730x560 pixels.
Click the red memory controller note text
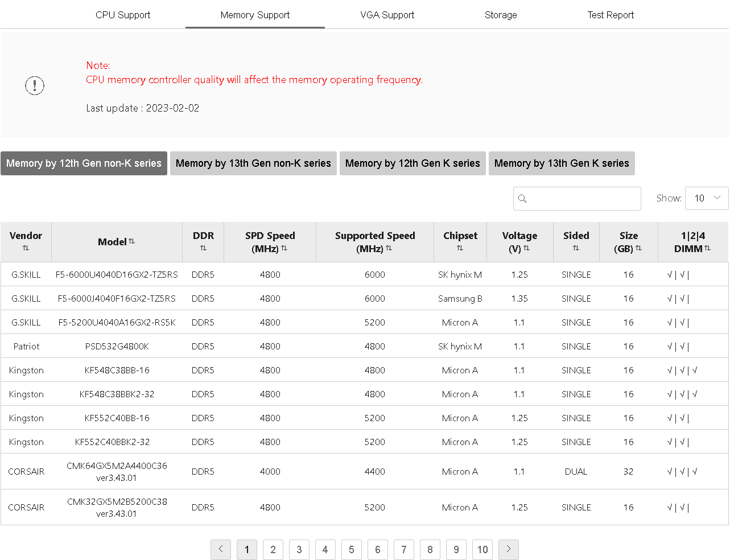[x=254, y=80]
